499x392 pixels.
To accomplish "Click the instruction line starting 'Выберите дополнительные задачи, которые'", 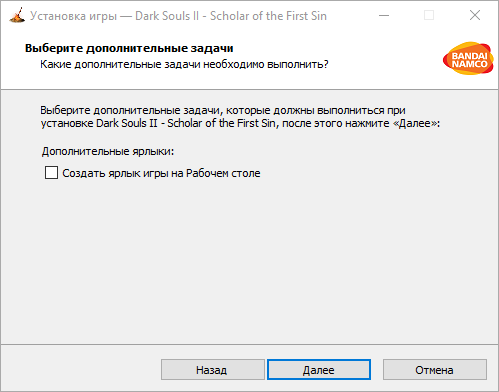I will [223, 110].
